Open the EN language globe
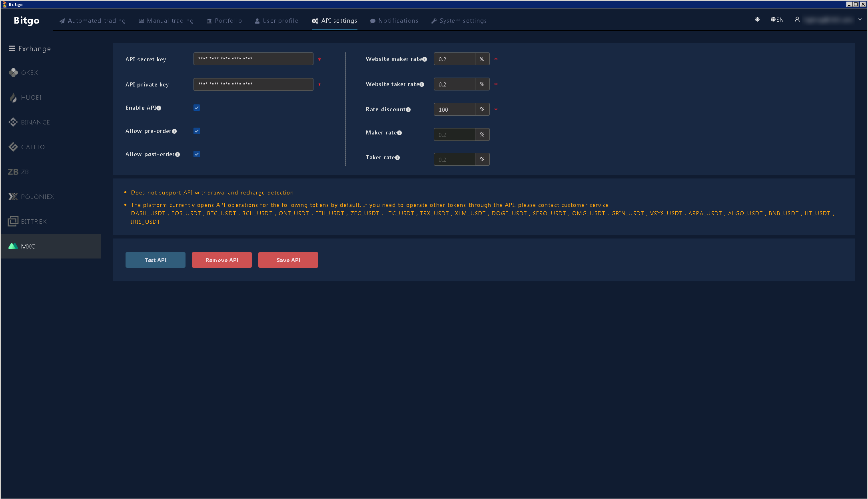Image resolution: width=868 pixels, height=499 pixels. tap(773, 19)
